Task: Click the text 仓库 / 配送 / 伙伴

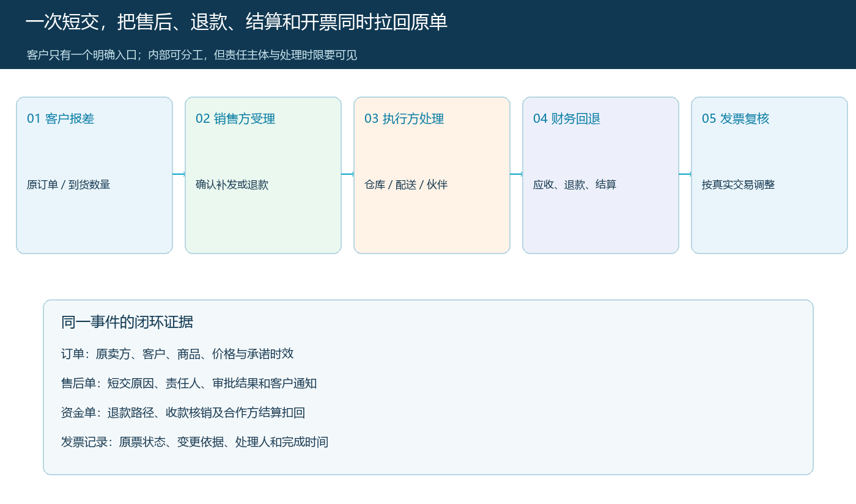Action: 406,184
